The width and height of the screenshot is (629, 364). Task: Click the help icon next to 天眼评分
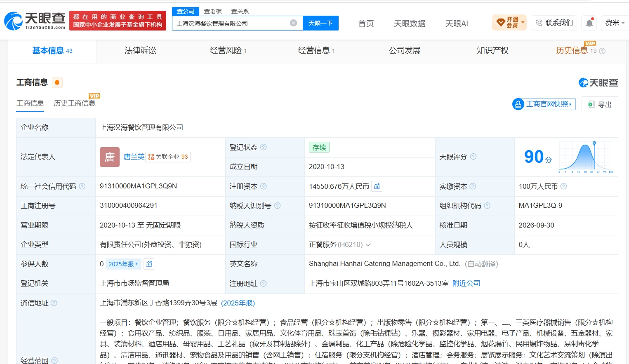[x=473, y=157]
